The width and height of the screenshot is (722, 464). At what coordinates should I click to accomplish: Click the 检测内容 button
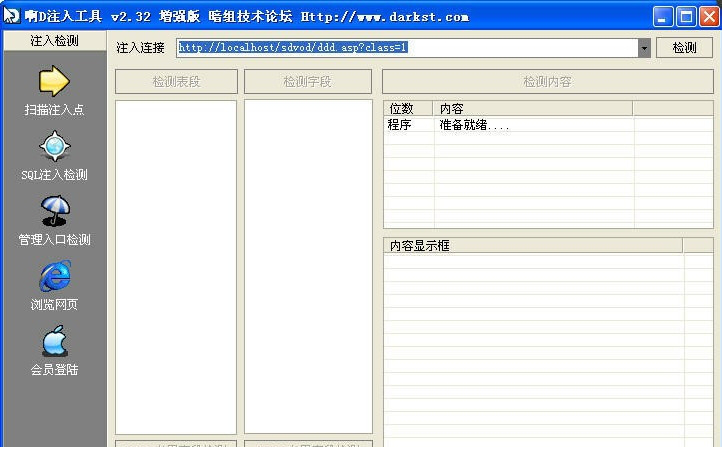point(547,82)
